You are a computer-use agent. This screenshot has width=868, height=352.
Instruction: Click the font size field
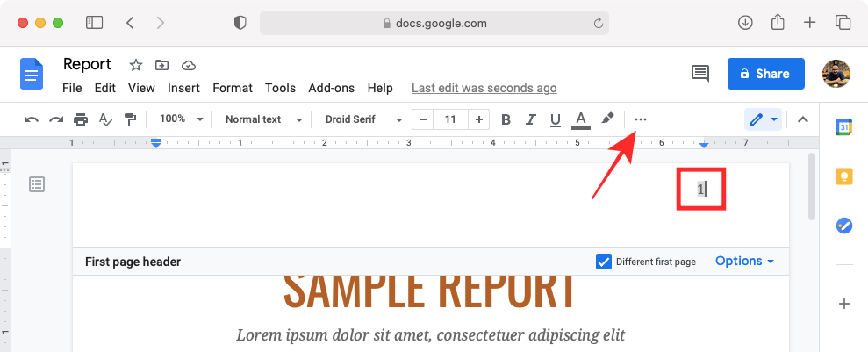[x=450, y=119]
